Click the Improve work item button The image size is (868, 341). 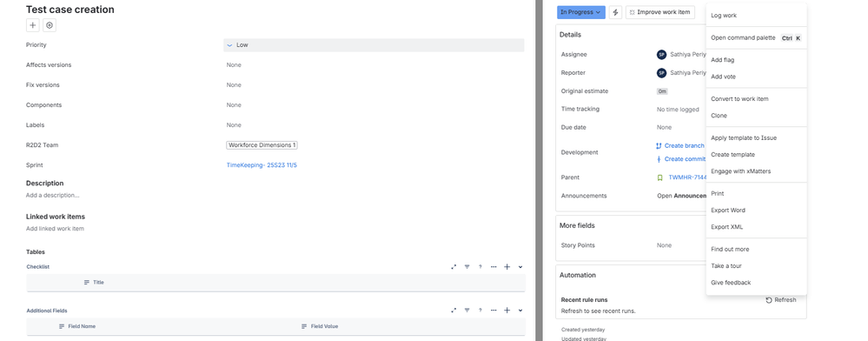point(659,12)
